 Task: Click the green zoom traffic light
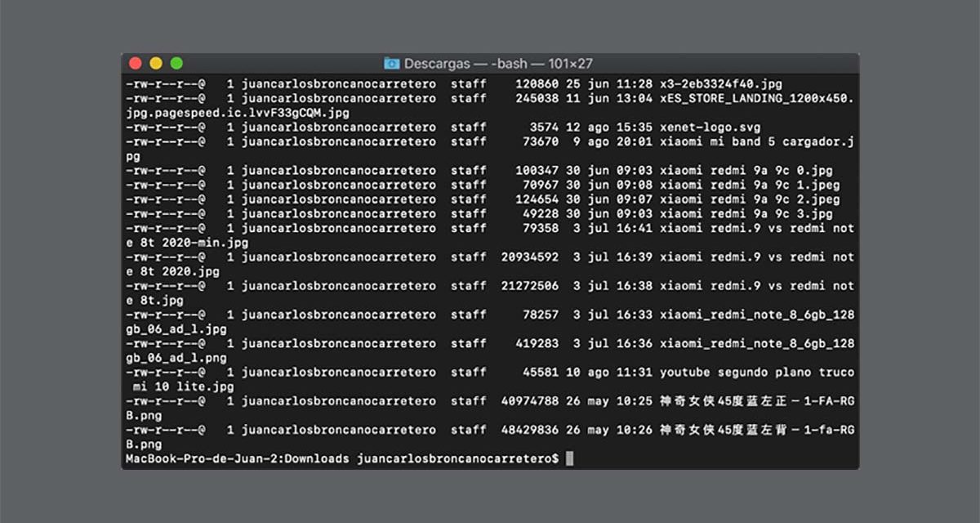click(x=176, y=62)
